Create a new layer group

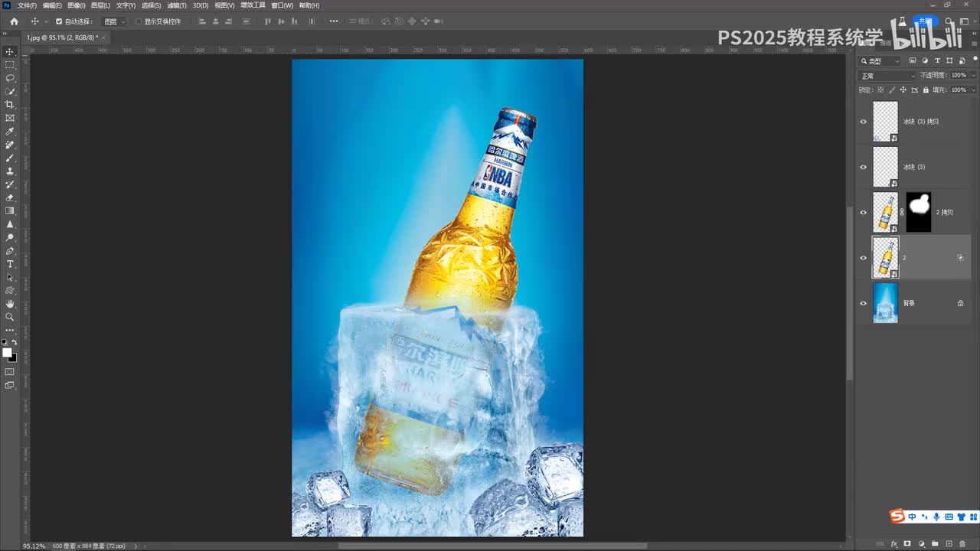click(935, 544)
